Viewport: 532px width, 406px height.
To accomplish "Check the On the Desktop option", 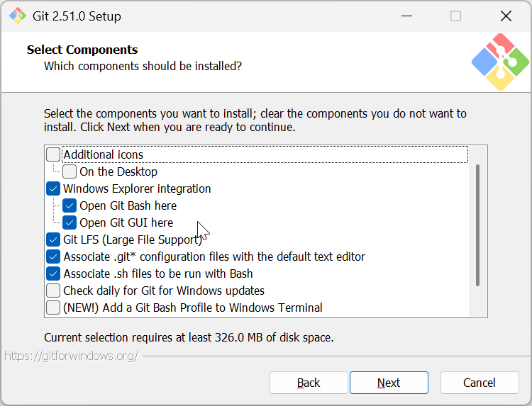I will coord(70,171).
